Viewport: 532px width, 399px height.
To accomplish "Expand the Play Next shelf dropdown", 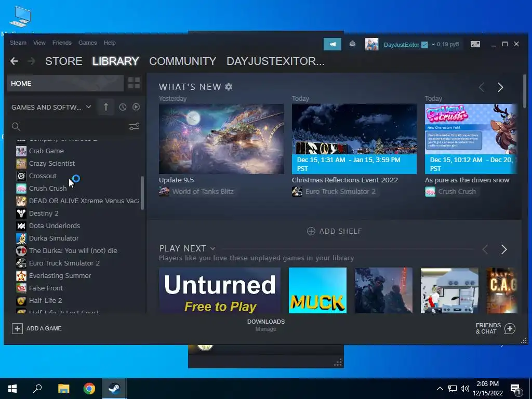I will click(x=212, y=249).
